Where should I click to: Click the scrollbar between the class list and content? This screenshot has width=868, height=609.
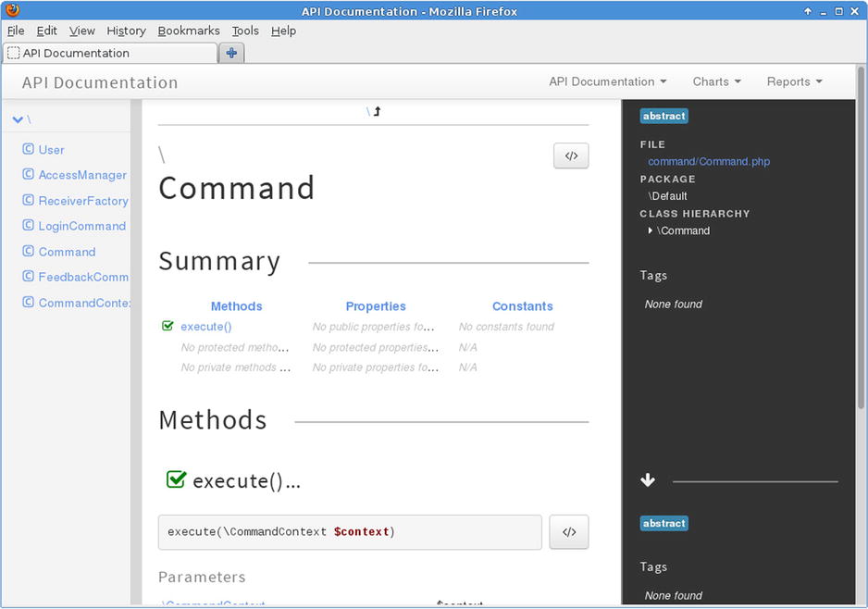tap(136, 351)
